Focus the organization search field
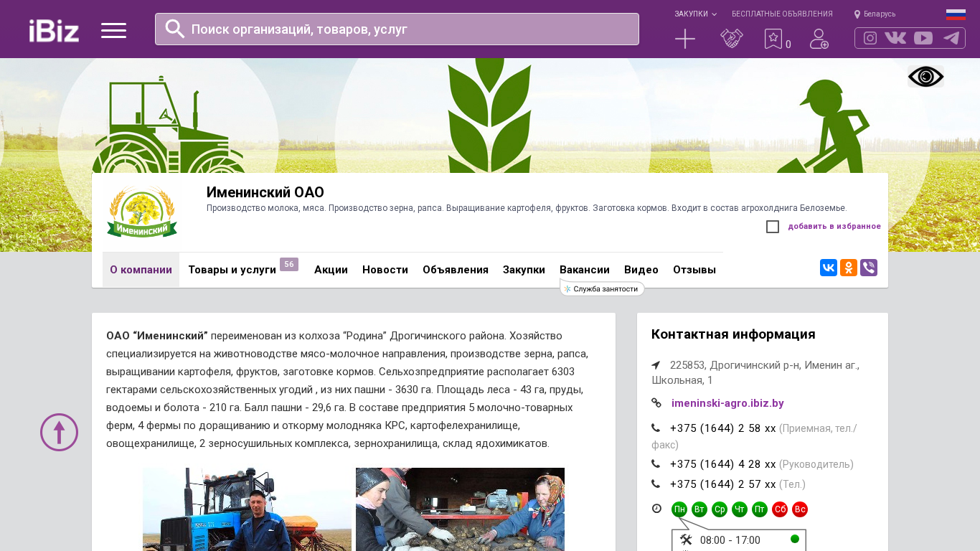 (397, 29)
